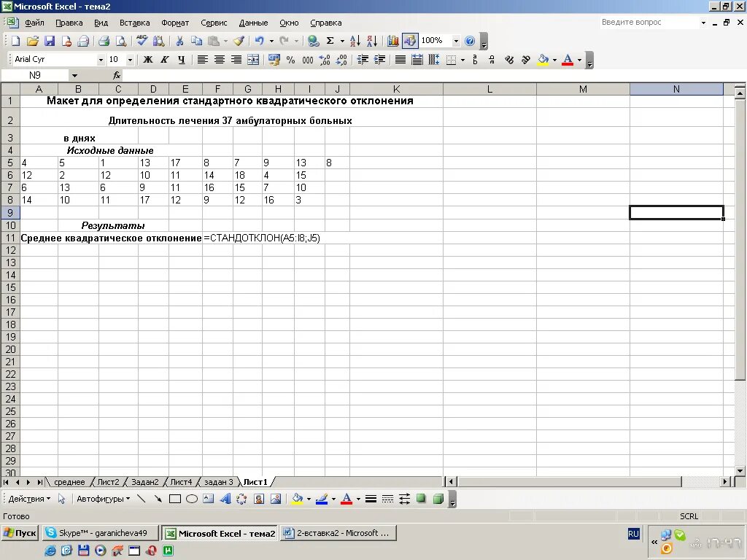Switch to Skype garanicheva49 taskbar window

(x=101, y=533)
